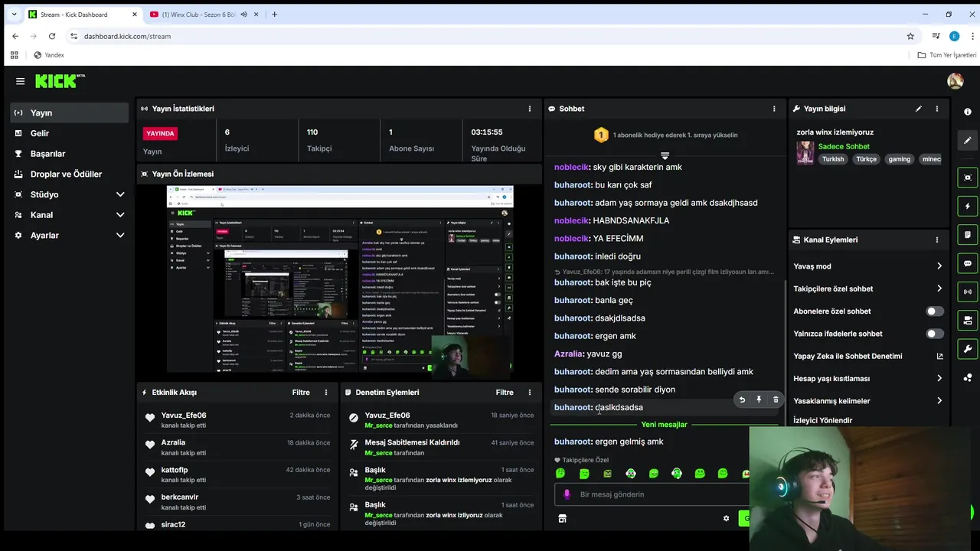This screenshot has height=551, width=980.
Task: Select the headphone emote
Action: 676,474
